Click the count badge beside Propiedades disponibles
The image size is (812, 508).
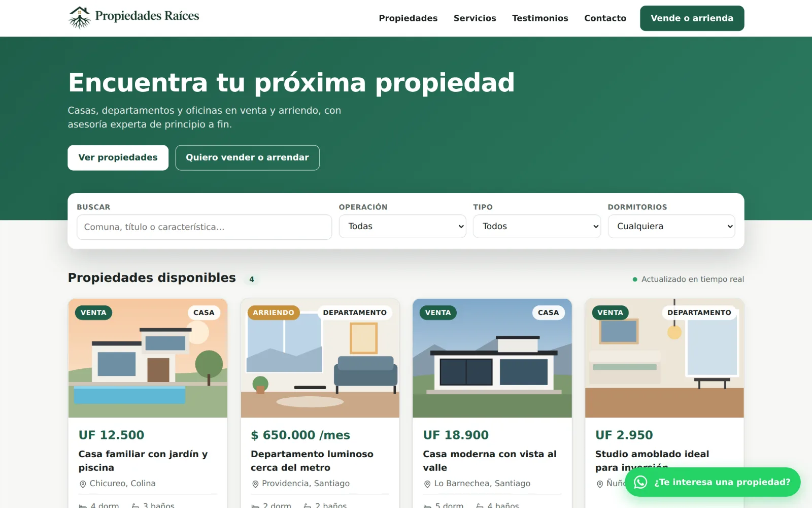(252, 279)
